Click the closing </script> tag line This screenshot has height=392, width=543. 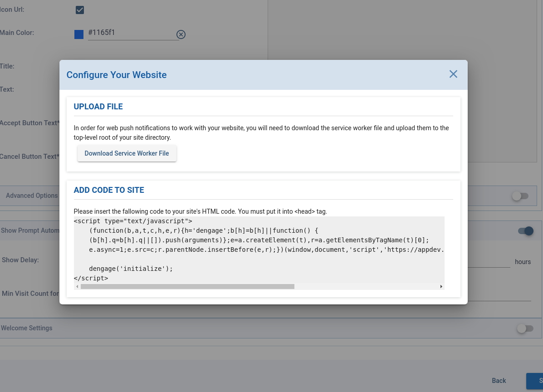click(91, 278)
